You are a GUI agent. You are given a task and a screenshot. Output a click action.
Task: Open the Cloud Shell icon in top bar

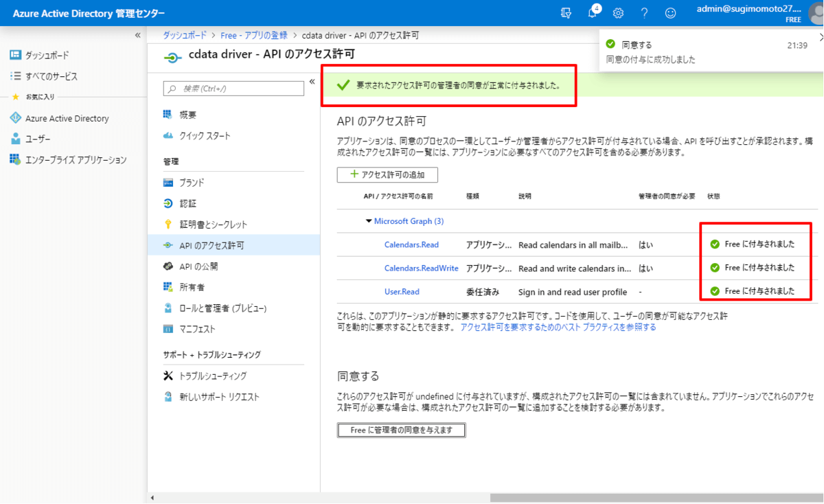click(566, 13)
